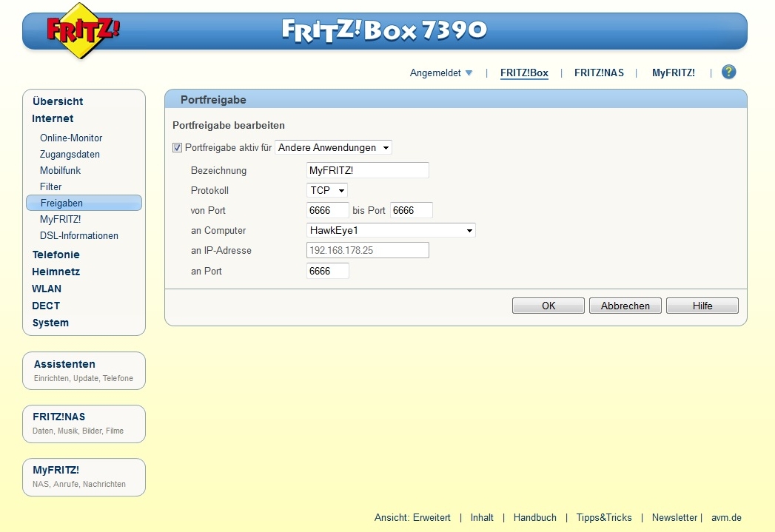Select DSL-Informationen in sidebar

point(79,235)
